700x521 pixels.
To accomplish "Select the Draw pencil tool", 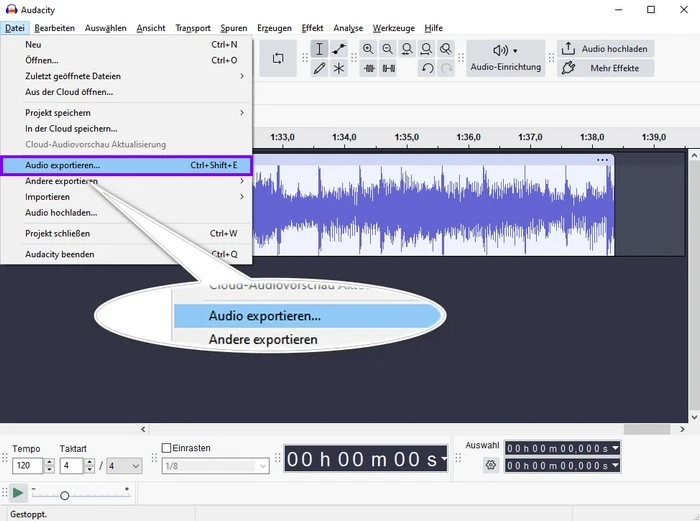I will (319, 68).
